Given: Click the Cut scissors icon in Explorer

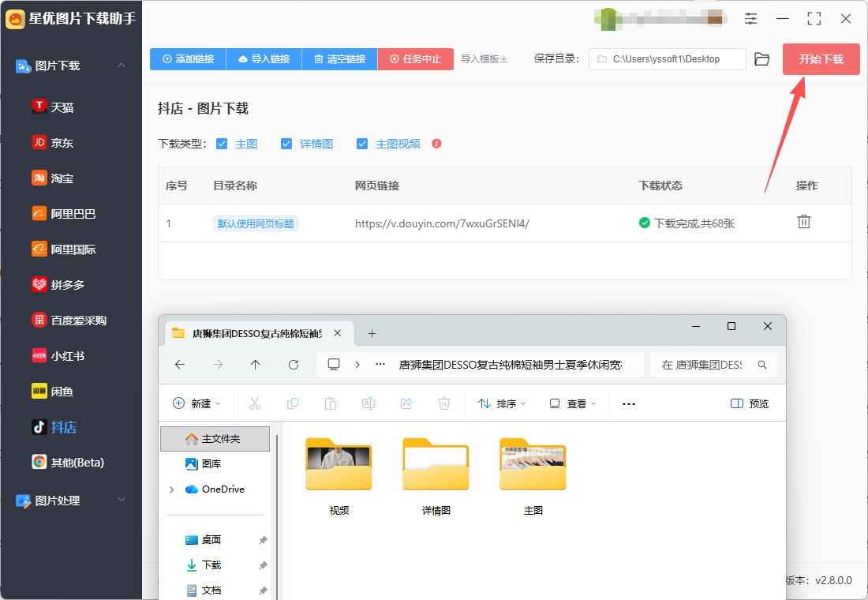Looking at the screenshot, I should coord(255,403).
